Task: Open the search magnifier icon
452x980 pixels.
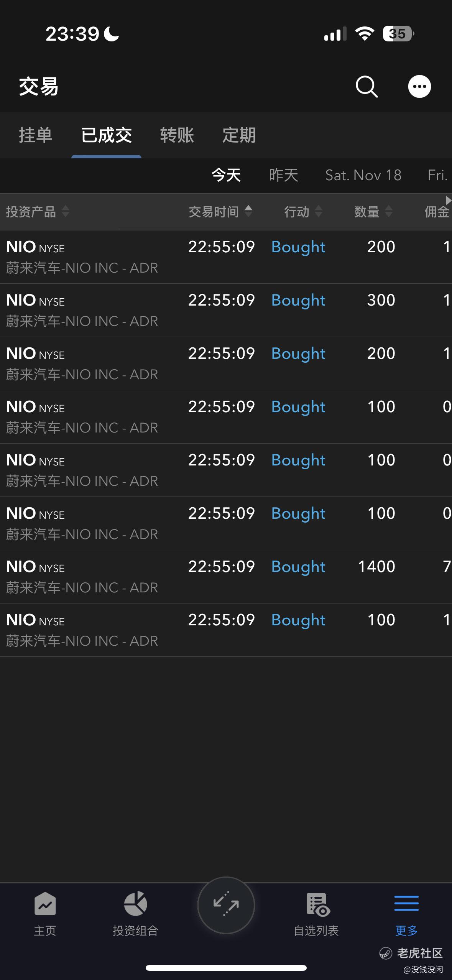Action: [x=367, y=87]
